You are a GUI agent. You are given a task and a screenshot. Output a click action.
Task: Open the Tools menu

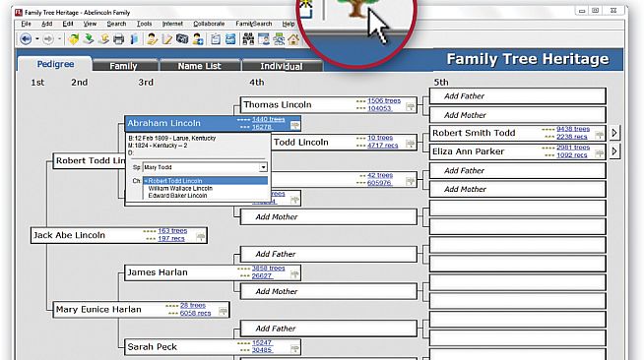(145, 24)
